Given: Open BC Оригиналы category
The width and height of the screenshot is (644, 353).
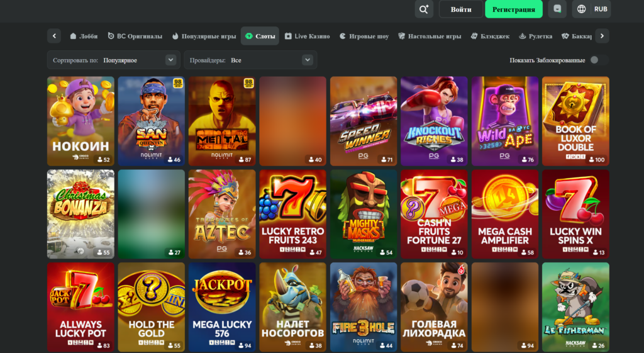Looking at the screenshot, I should [135, 36].
